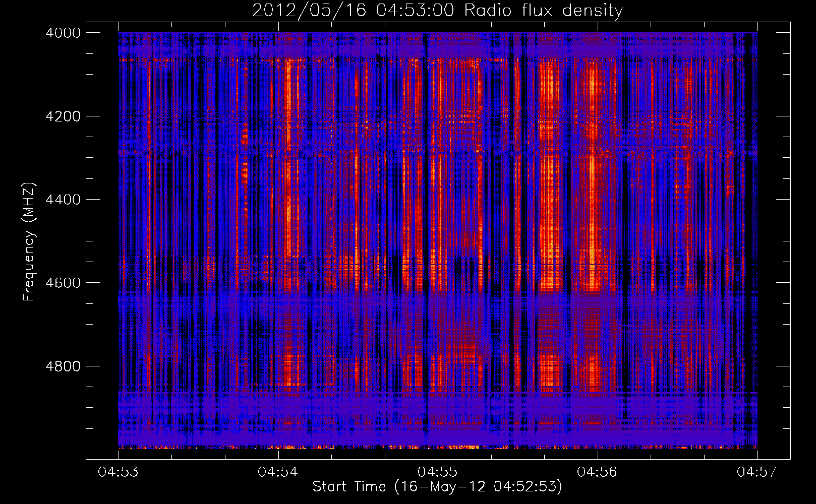This screenshot has width=816, height=504.
Task: Select the 4800 frequency tick label
Action: tap(63, 366)
